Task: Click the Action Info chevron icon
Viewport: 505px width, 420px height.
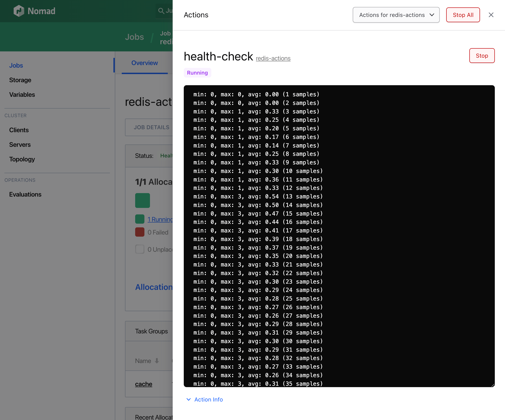Action: point(189,399)
